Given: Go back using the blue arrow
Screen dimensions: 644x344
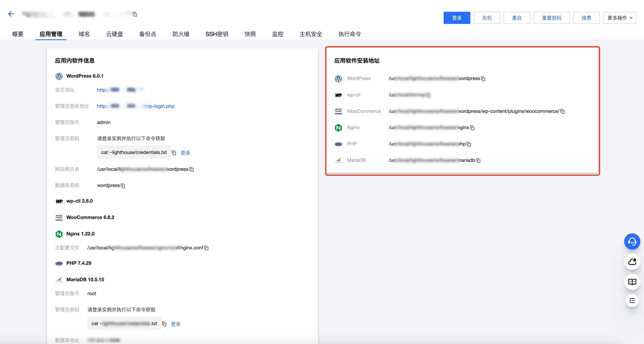Looking at the screenshot, I should pos(11,14).
